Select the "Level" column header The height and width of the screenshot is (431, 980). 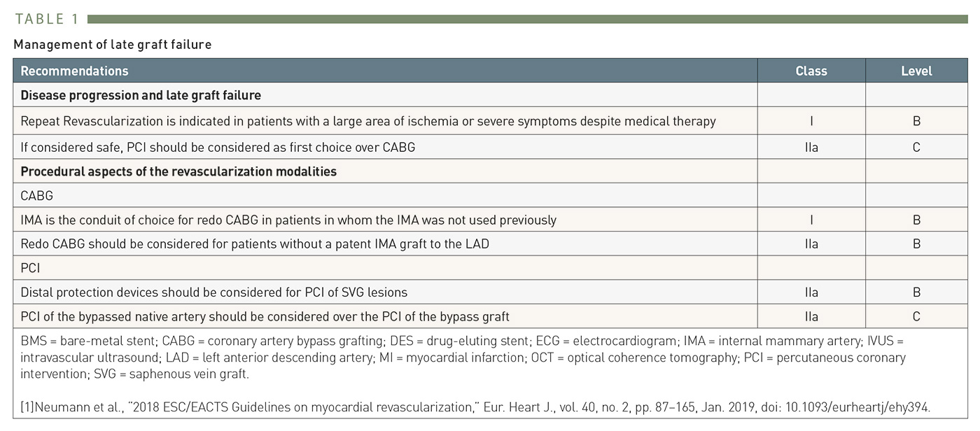tap(916, 71)
